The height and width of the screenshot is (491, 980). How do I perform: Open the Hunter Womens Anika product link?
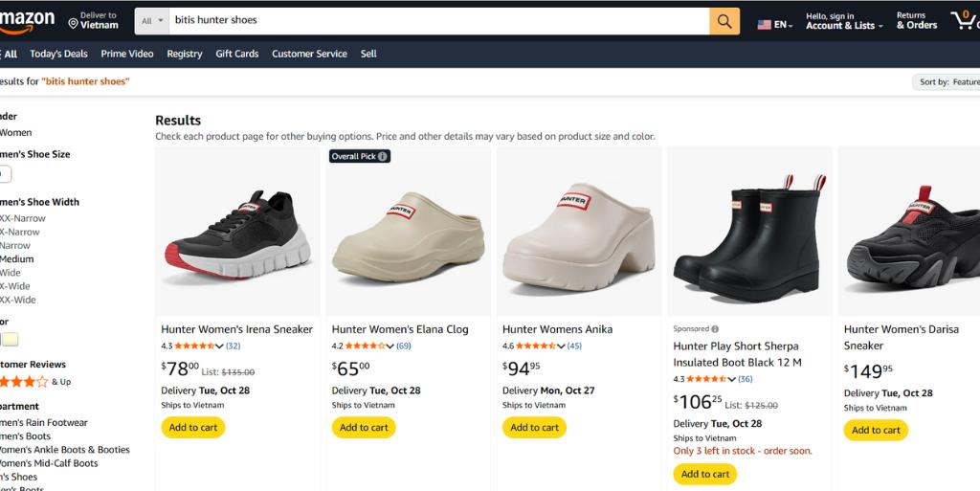[x=557, y=329]
